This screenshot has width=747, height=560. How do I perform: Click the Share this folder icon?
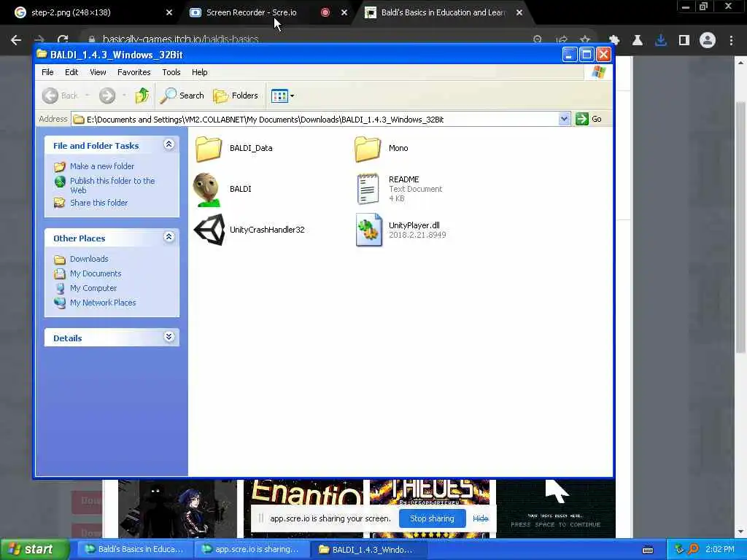coord(60,203)
